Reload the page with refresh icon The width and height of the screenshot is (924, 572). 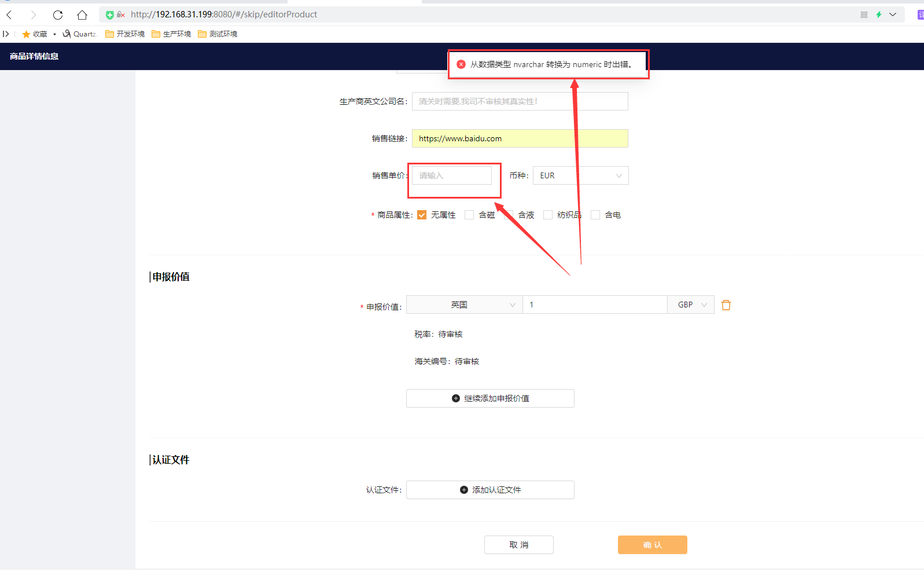pyautogui.click(x=58, y=14)
